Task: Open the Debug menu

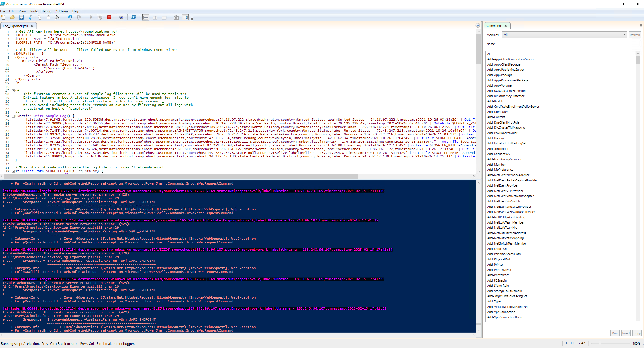Action: pos(46,11)
